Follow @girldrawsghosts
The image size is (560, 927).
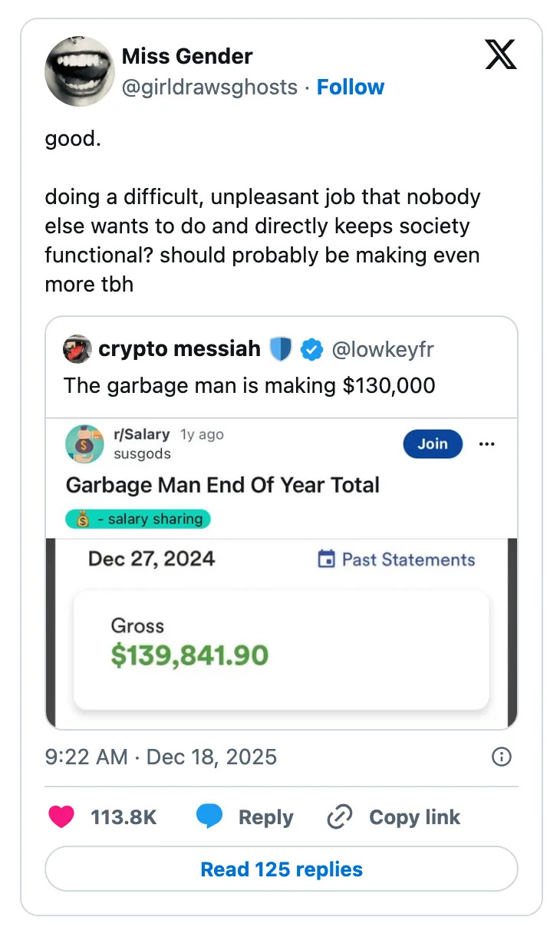(351, 87)
